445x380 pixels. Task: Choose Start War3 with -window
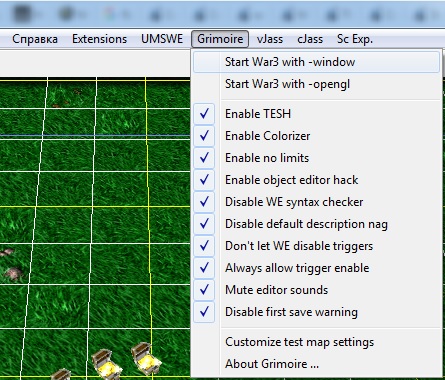point(316,62)
